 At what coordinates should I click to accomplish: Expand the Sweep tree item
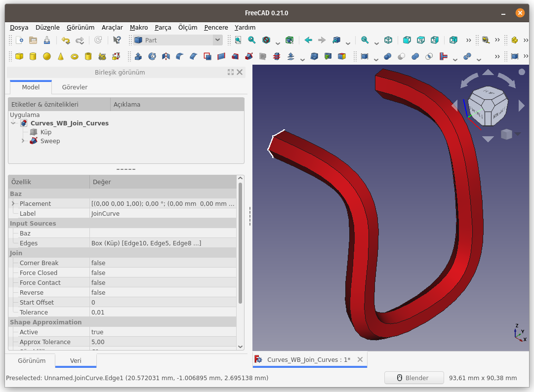tap(23, 141)
